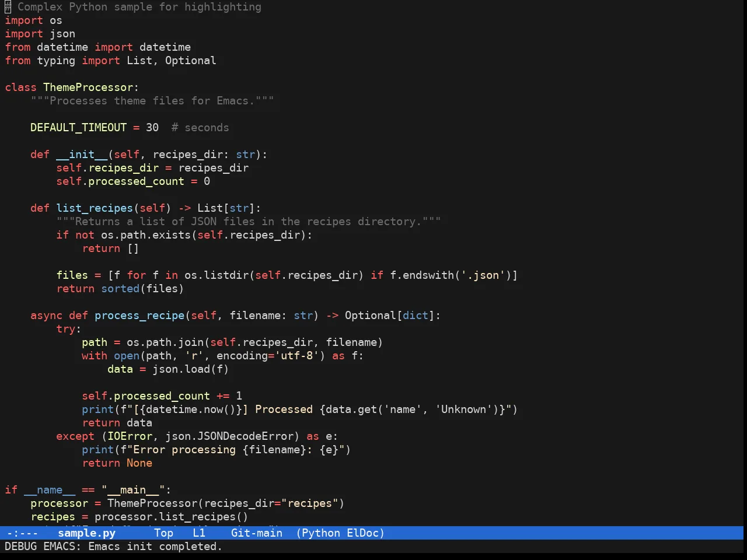Click the '.json' string literal
This screenshot has width=747, height=560.
point(483,275)
